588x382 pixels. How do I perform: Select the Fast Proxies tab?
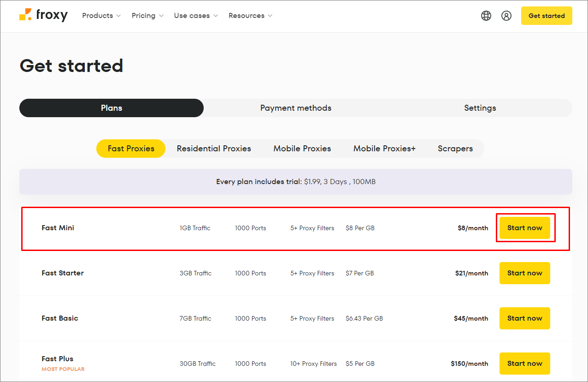[x=130, y=148]
